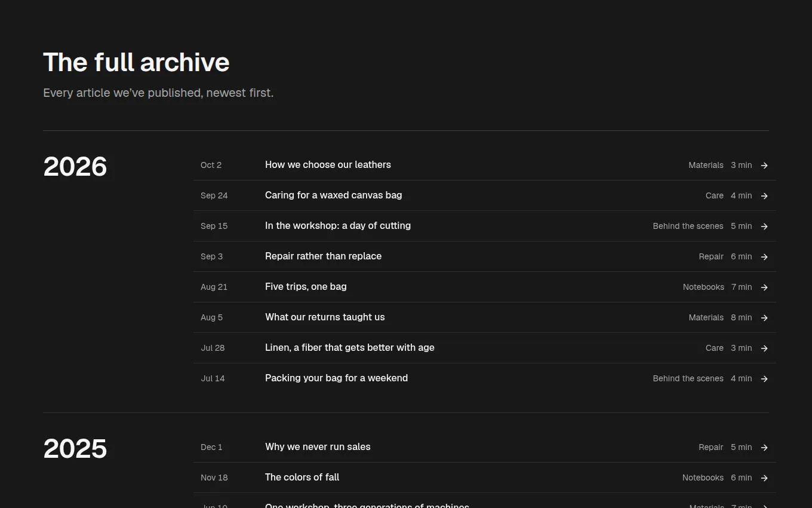Open the article How we choose our leathers

(328, 165)
